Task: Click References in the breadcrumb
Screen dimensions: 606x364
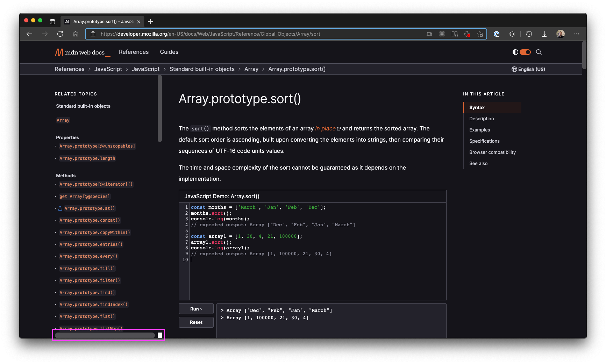Action: pos(69,69)
